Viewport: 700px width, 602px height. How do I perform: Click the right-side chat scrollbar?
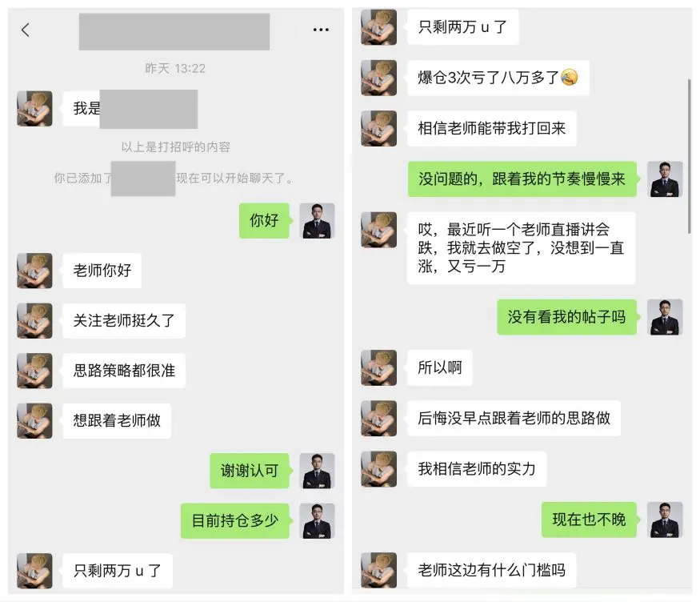690,156
